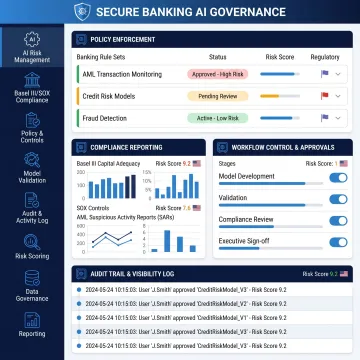Click the Validation progress bar

coord(271,205)
